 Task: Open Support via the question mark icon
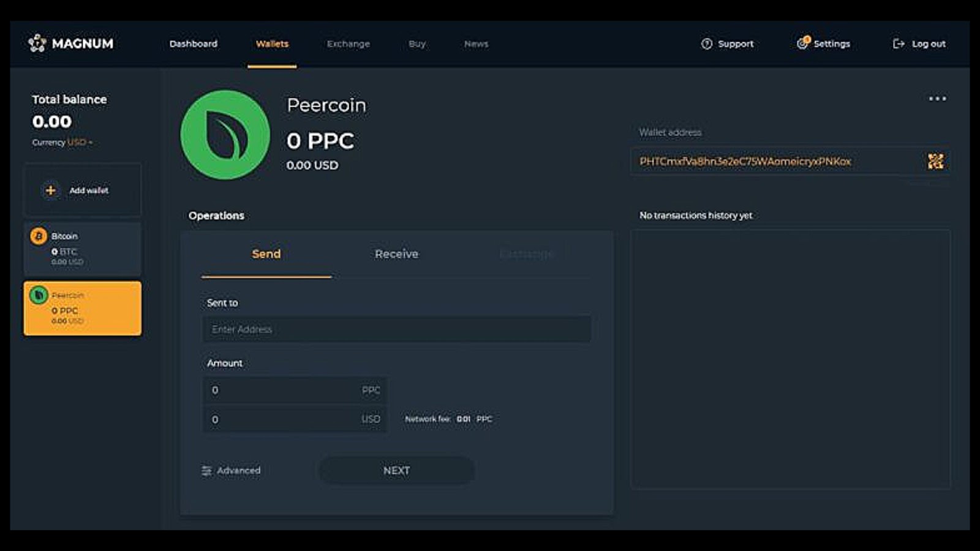[x=707, y=43]
